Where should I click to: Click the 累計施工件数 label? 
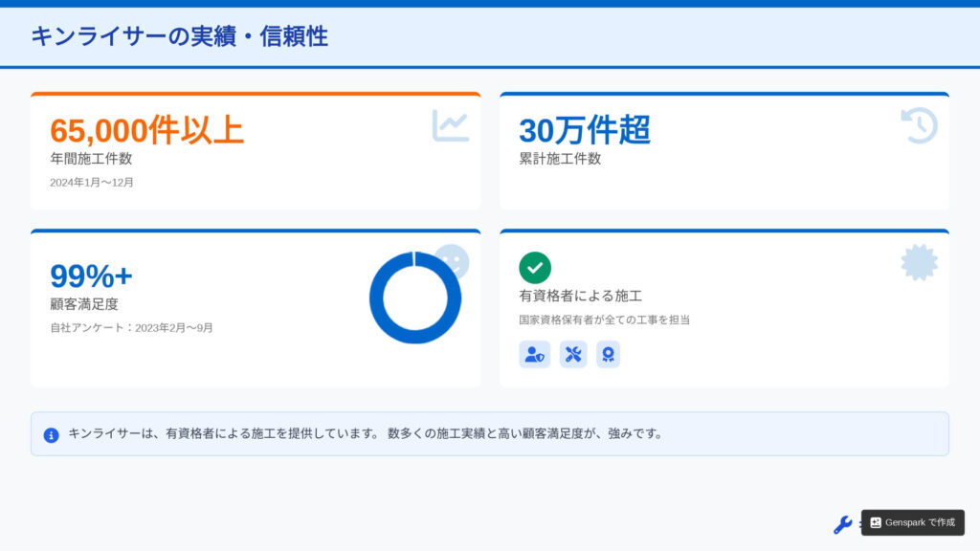(560, 159)
